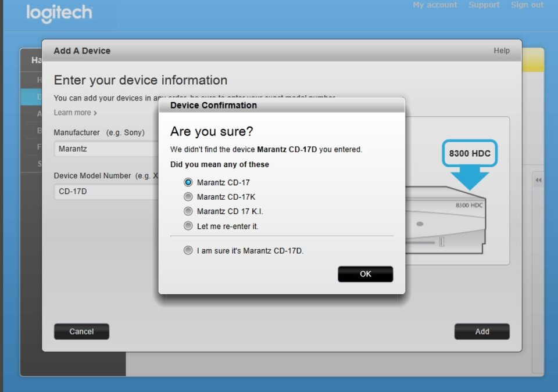
Task: Click the Add button
Action: point(482,332)
